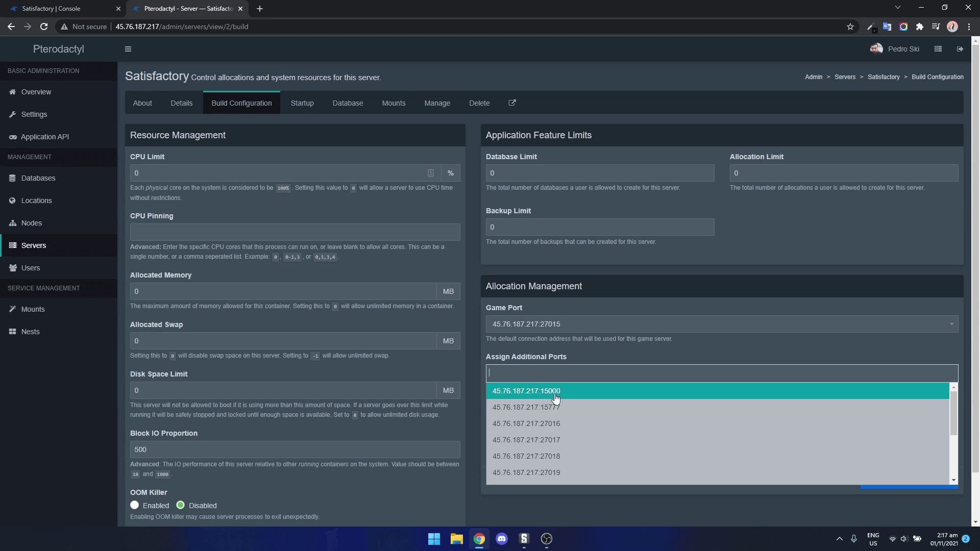Click the Satisfactory breadcrumb link
This screenshot has width=980, height=551.
(x=884, y=77)
